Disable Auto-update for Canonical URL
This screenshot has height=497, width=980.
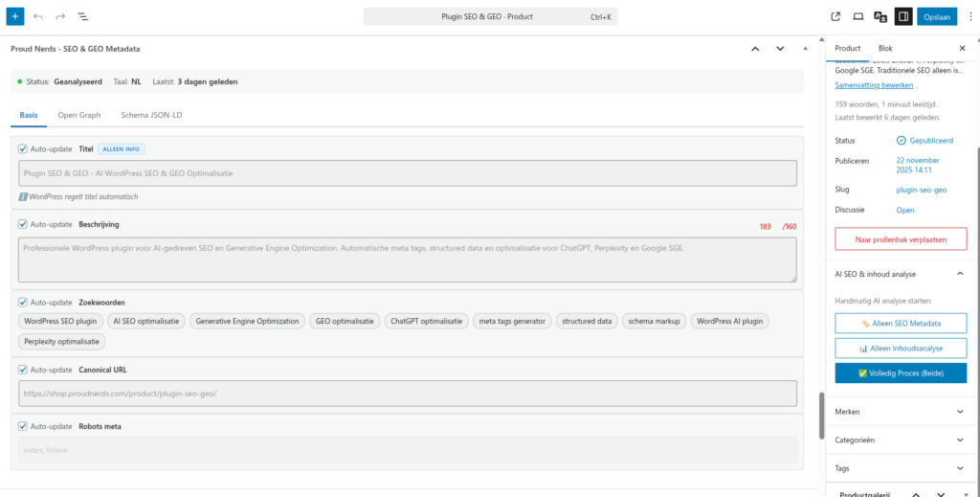[23, 370]
